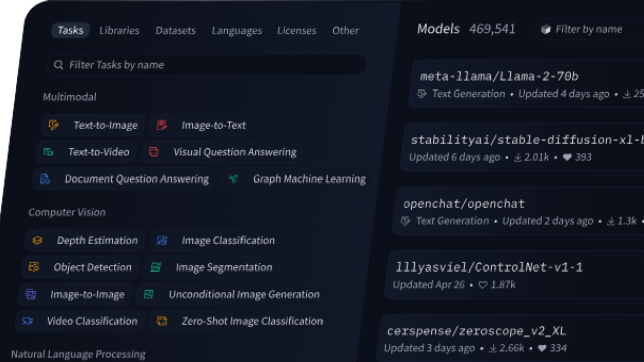Click the download icon for zeroscope_v2_XL
This screenshot has height=362, width=644.
click(493, 348)
